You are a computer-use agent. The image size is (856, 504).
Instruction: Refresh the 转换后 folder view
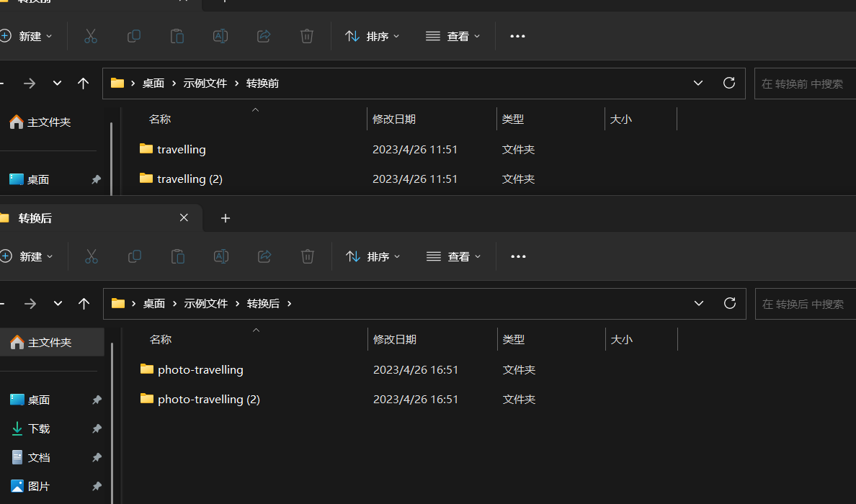click(729, 303)
